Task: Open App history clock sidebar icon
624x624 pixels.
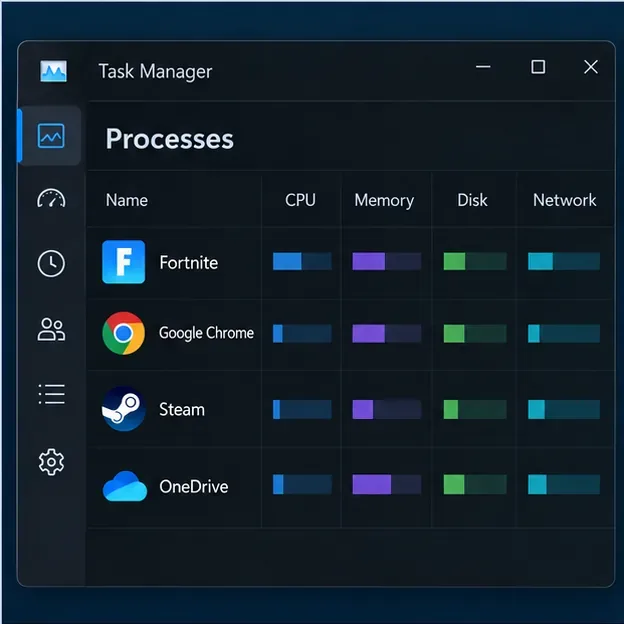Action: pyautogui.click(x=51, y=263)
